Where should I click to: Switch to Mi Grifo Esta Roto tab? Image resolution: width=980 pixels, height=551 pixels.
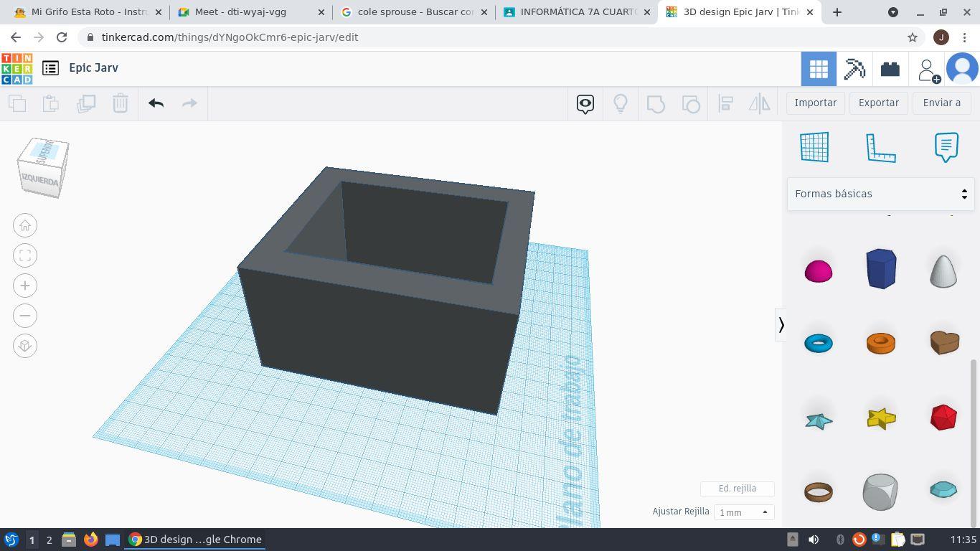88,12
